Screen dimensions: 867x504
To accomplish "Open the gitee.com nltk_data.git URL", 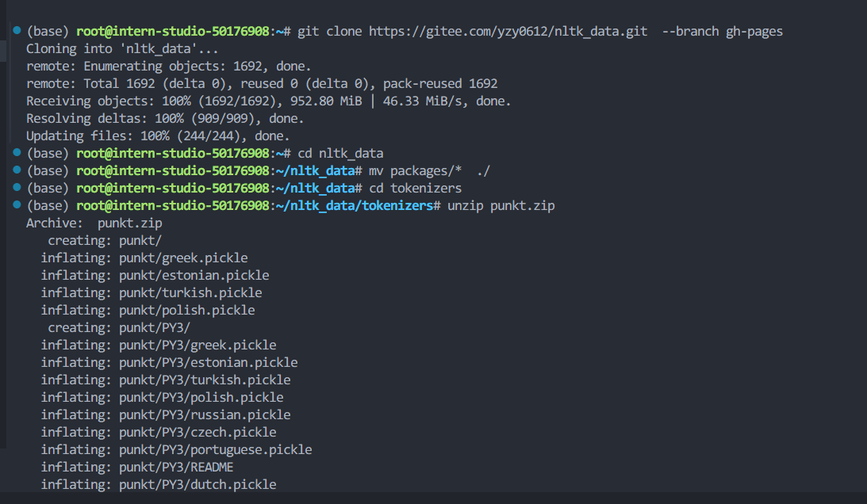I will [x=508, y=32].
